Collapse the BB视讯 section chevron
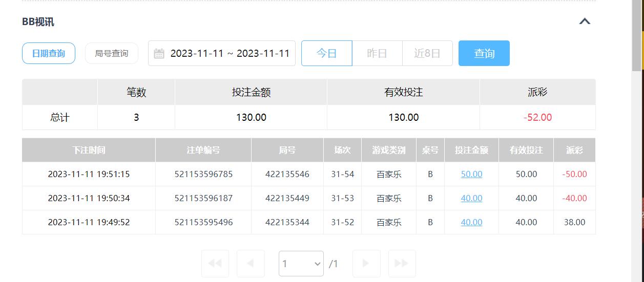644x282 pixels. (x=585, y=21)
